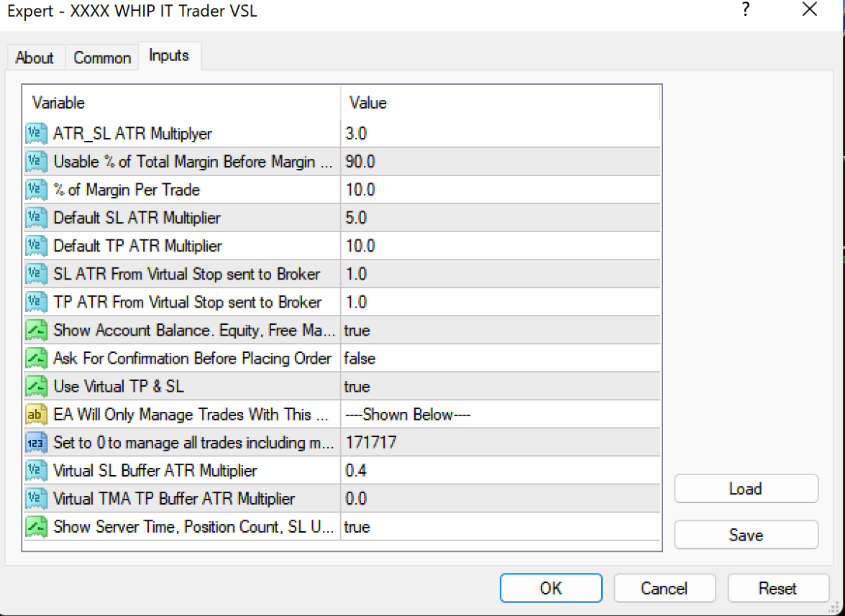Click the integer icon beside Set to 0 to manage
The width and height of the screenshot is (845, 616).
click(36, 442)
